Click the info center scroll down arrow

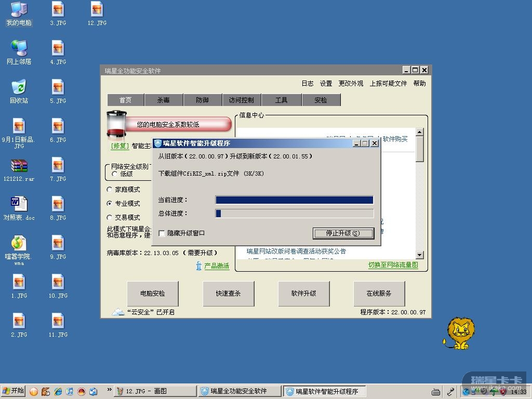click(x=420, y=255)
